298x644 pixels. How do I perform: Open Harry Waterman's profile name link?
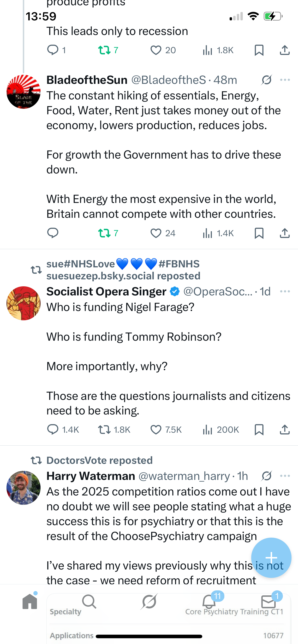[x=91, y=476]
